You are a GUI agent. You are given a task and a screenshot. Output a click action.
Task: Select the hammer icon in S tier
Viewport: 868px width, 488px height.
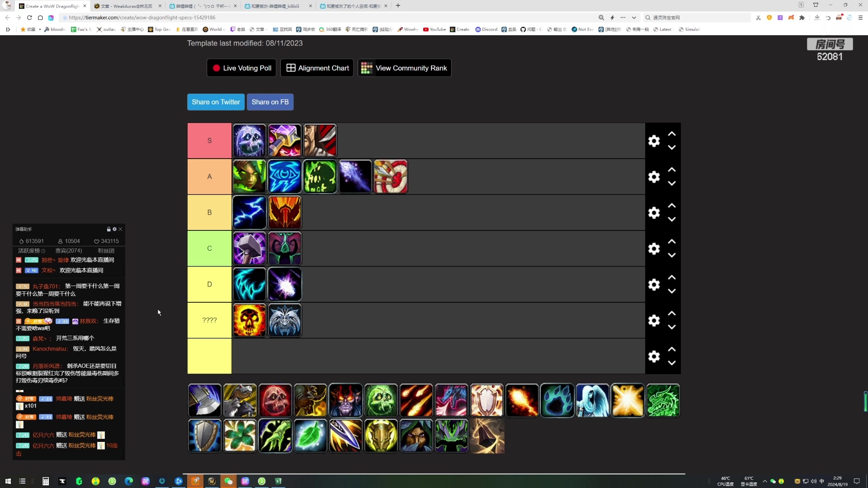tap(285, 141)
